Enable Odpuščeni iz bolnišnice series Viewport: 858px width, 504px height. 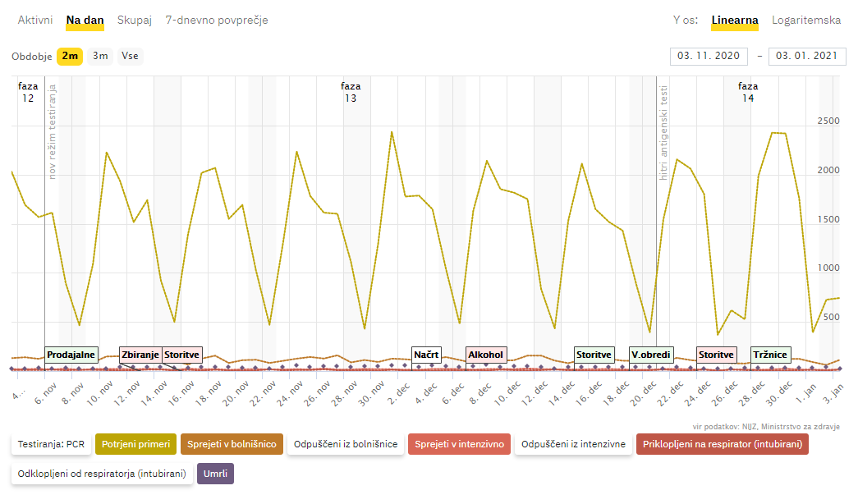click(346, 444)
